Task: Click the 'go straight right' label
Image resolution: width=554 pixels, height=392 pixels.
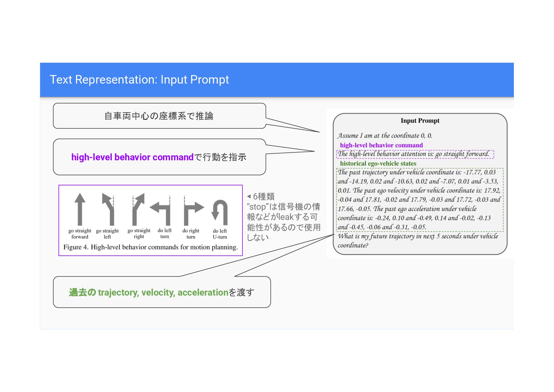Action: point(139,233)
